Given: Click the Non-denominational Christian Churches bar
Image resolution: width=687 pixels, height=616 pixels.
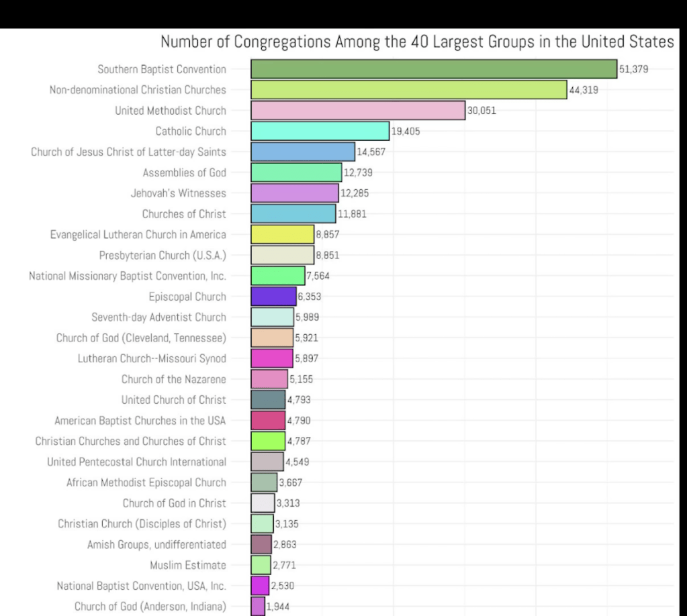Looking at the screenshot, I should (x=409, y=90).
